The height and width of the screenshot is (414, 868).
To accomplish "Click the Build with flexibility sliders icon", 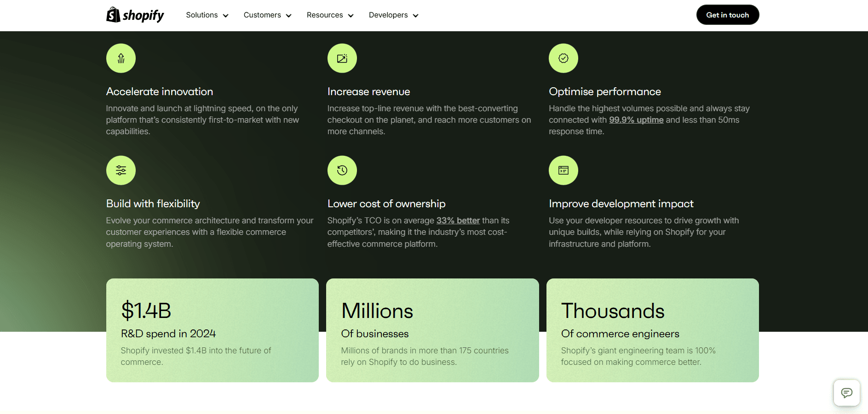I will (x=121, y=170).
